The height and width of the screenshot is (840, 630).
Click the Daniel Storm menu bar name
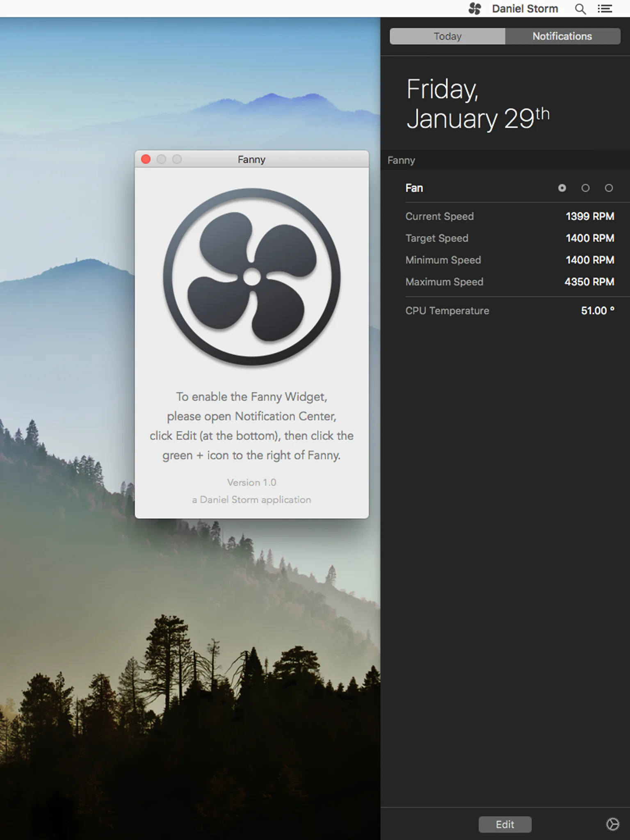[x=525, y=9]
